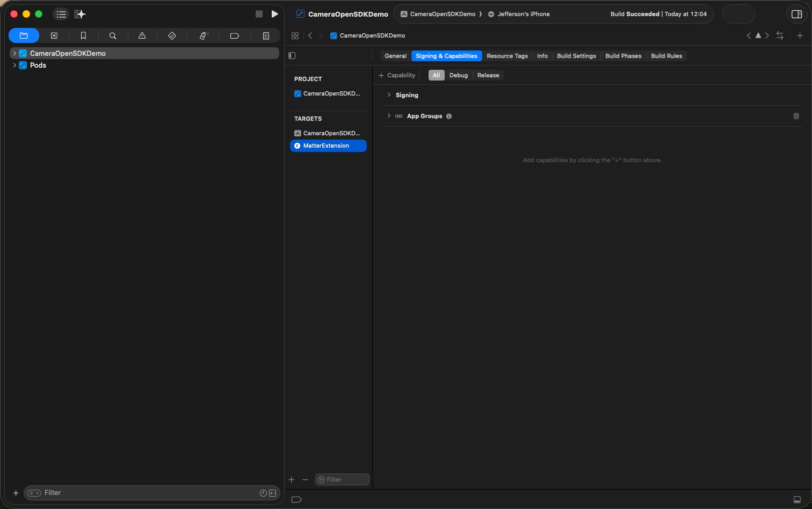The height and width of the screenshot is (509, 812).
Task: Open the Find navigator
Action: 113,35
